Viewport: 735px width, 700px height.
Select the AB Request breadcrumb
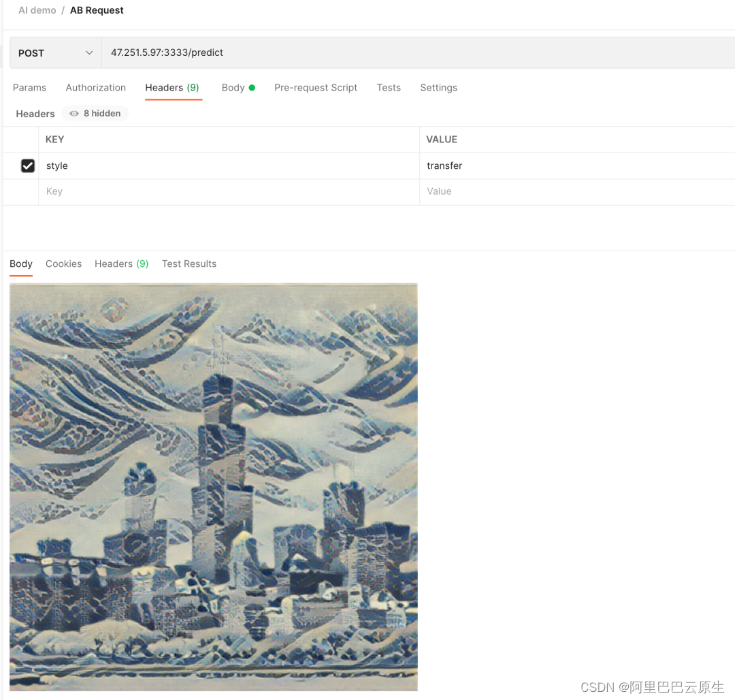tap(96, 10)
